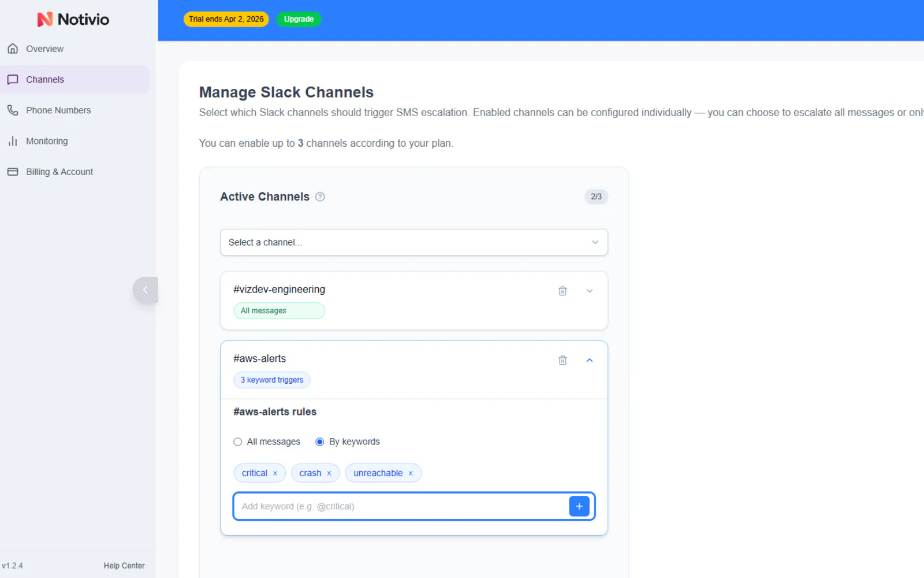Expand the #vizdev-engineering channel rules
This screenshot has width=924, height=578.
[590, 291]
